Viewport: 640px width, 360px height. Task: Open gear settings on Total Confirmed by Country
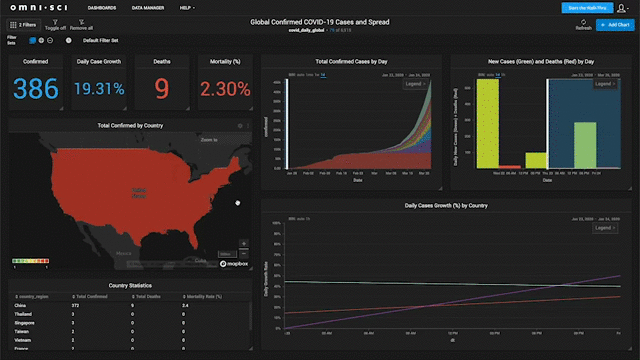tap(240, 126)
